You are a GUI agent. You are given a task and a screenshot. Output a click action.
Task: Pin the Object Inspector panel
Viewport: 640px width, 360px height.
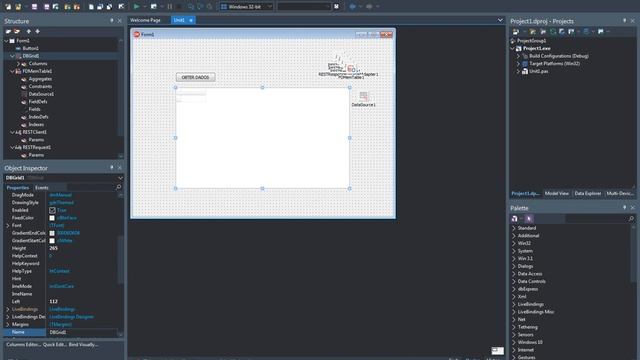tap(111, 168)
